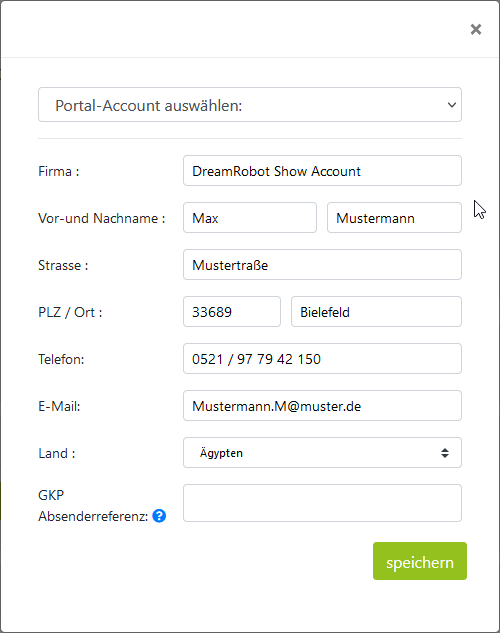Viewport: 500px width, 633px height.
Task: Click the E-Mail field with Mustermann.M@muster.de
Action: tap(322, 406)
